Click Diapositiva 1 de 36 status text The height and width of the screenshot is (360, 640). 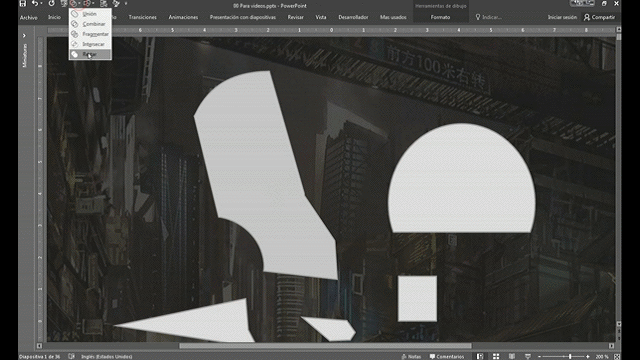tap(40, 356)
